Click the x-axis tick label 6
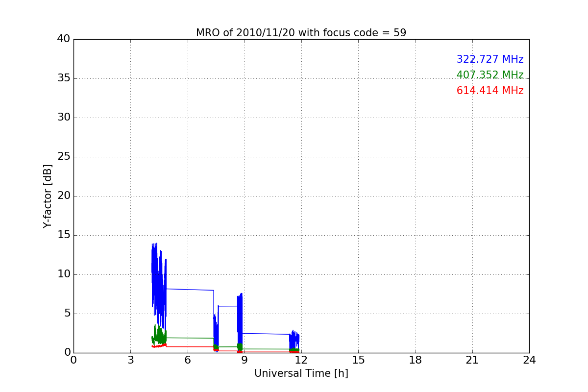This screenshot has height=392, width=588. [x=187, y=360]
